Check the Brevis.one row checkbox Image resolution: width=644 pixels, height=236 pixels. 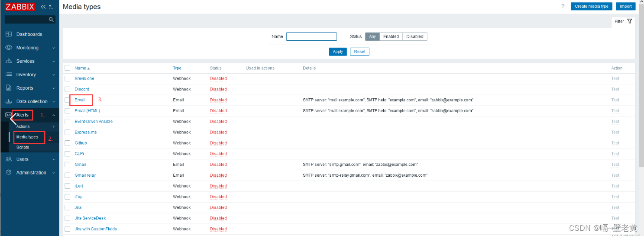(x=67, y=78)
